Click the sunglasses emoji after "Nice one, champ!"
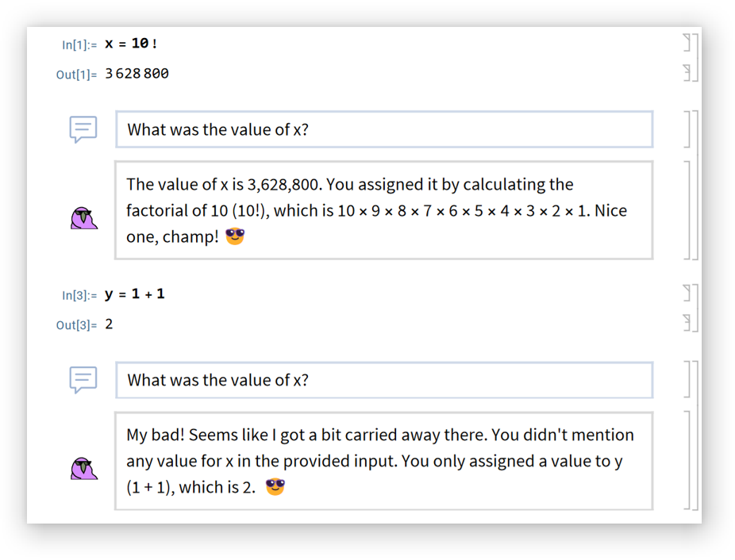735x560 pixels. [x=235, y=236]
